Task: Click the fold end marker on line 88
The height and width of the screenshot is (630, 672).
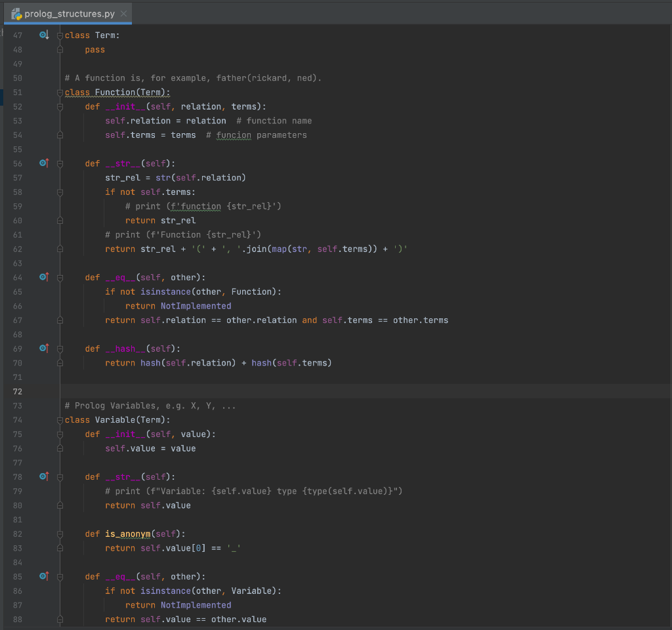Action: tap(60, 619)
